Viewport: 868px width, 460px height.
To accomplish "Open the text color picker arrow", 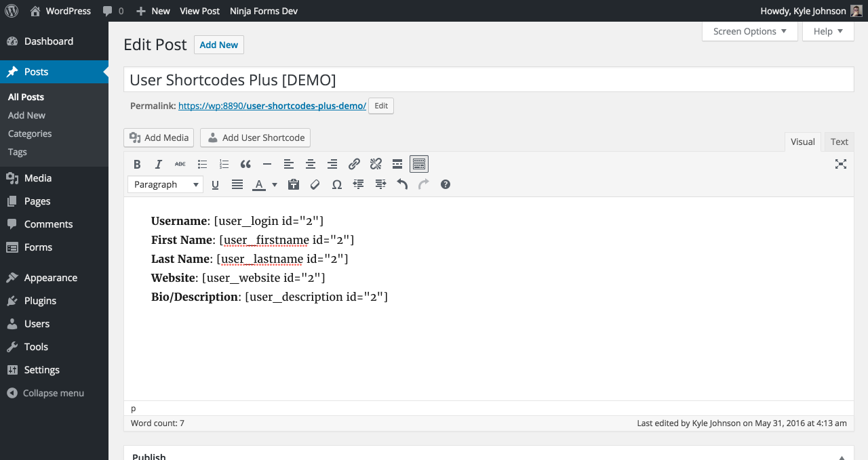I will click(275, 184).
